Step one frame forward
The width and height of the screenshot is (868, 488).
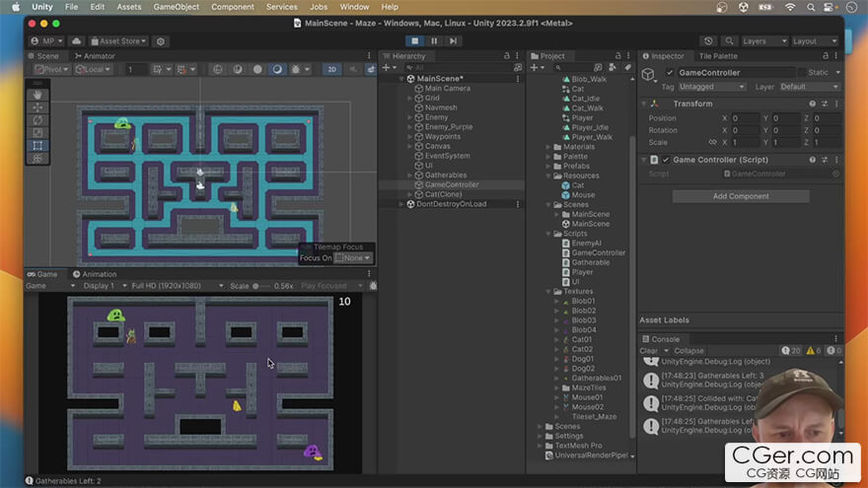pyautogui.click(x=453, y=41)
